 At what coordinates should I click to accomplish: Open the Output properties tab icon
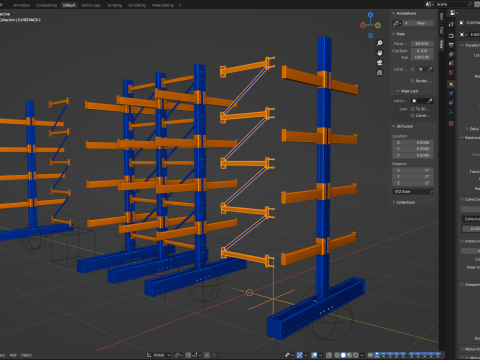(x=451, y=45)
